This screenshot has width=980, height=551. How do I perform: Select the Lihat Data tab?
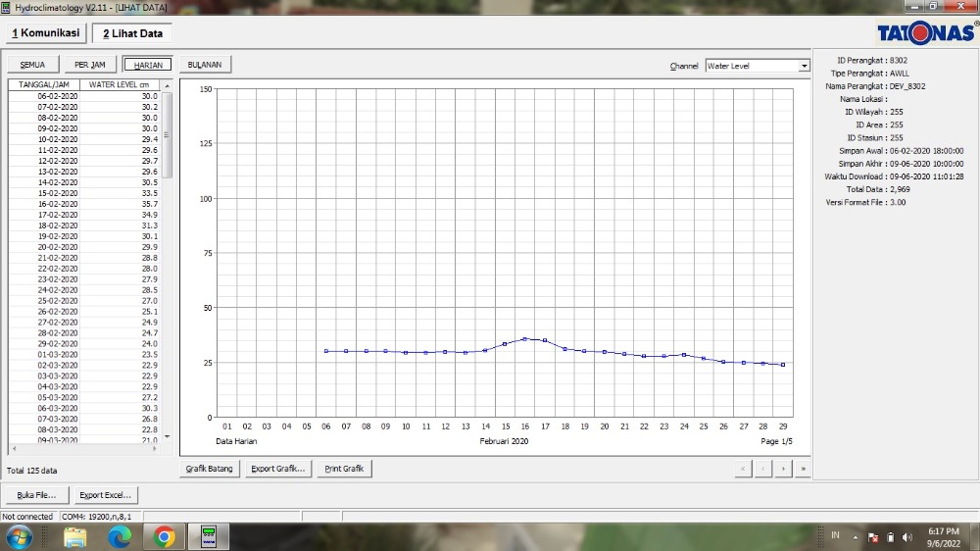click(133, 33)
